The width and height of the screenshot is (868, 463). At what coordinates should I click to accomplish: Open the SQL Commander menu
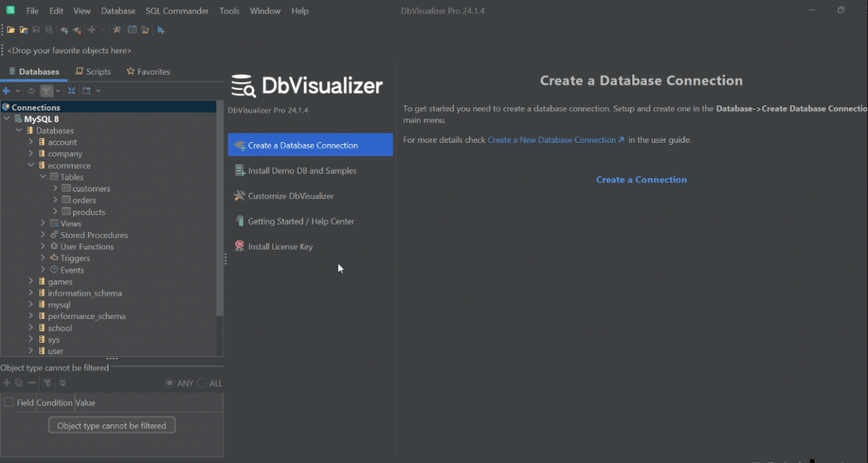point(177,10)
